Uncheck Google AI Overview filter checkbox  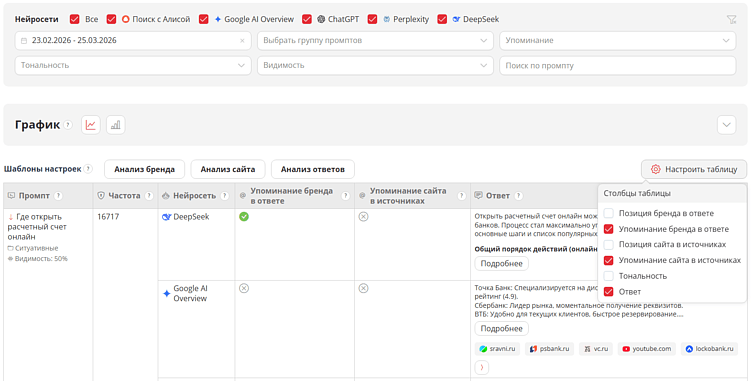tap(204, 19)
